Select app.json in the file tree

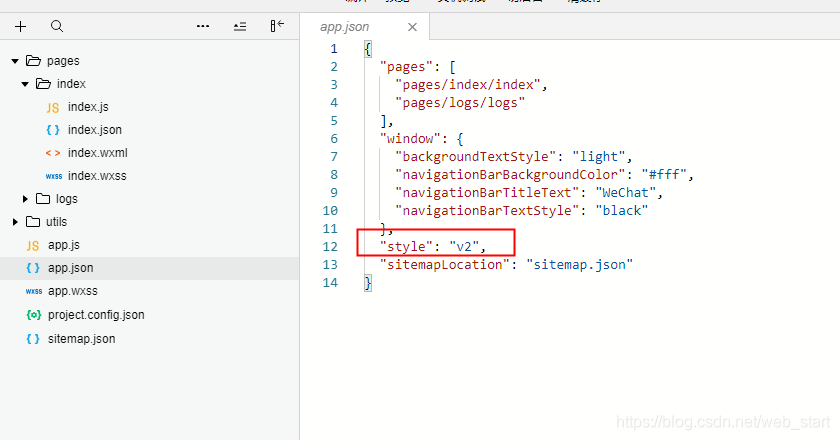coord(149,268)
